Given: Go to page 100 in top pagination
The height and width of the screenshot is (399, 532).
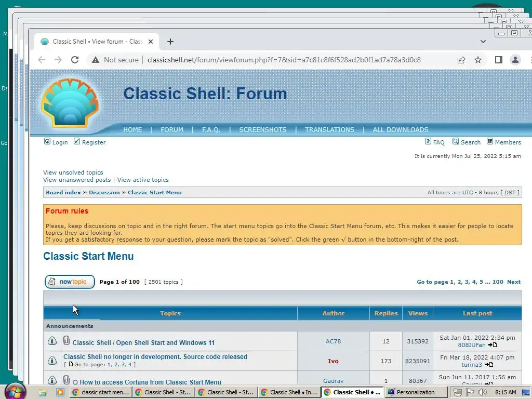Looking at the screenshot, I should [498, 282].
